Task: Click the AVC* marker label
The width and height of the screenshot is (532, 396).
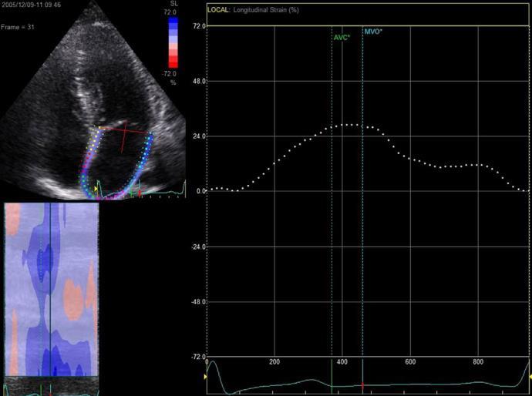Action: tap(342, 38)
